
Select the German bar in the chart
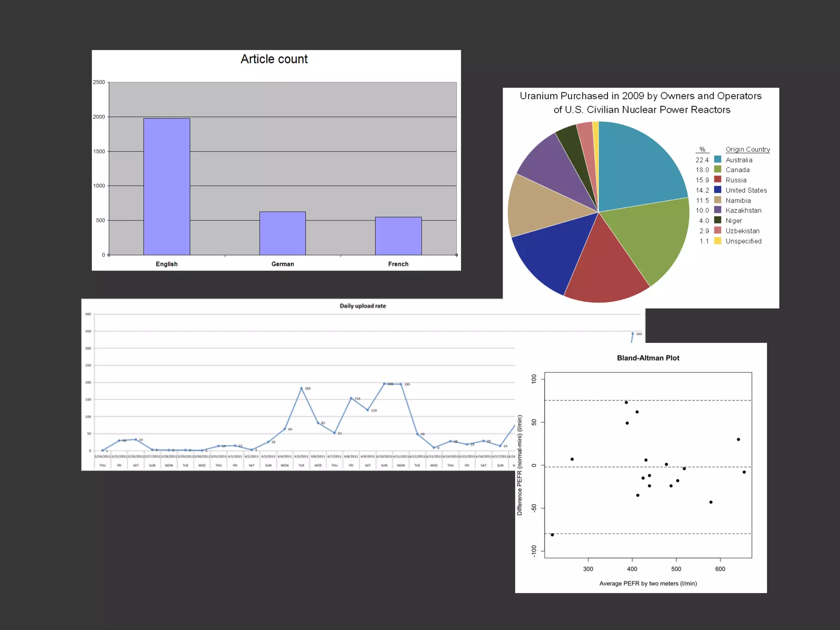pyautogui.click(x=282, y=233)
